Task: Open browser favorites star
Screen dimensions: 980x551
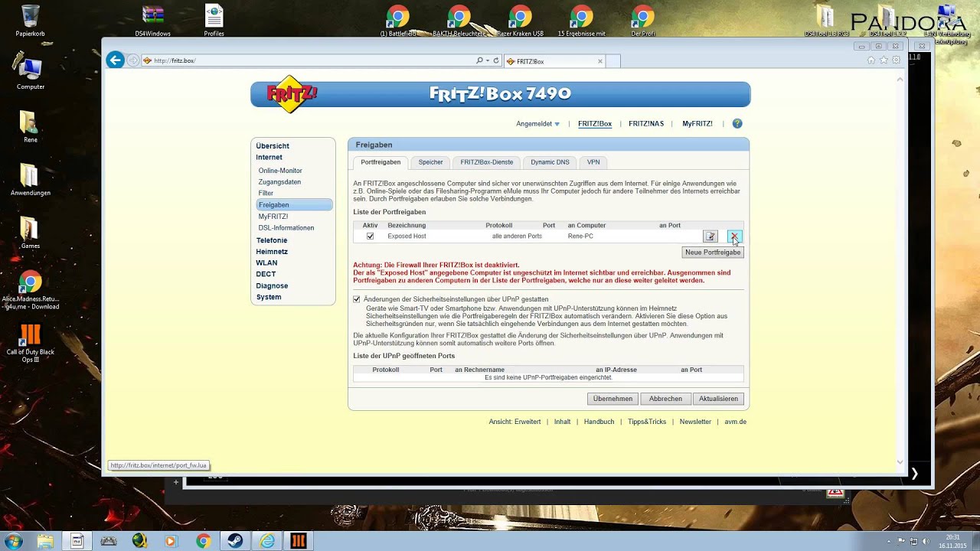Action: 884,60
